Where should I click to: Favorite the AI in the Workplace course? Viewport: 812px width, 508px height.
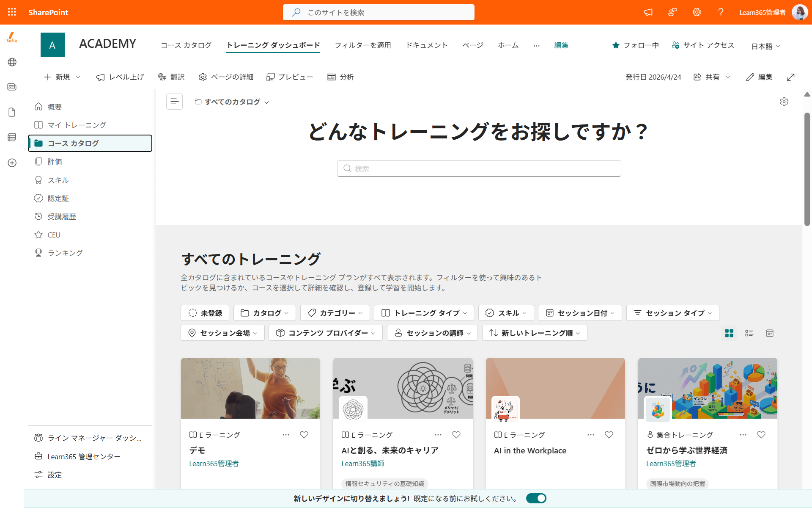pyautogui.click(x=609, y=435)
